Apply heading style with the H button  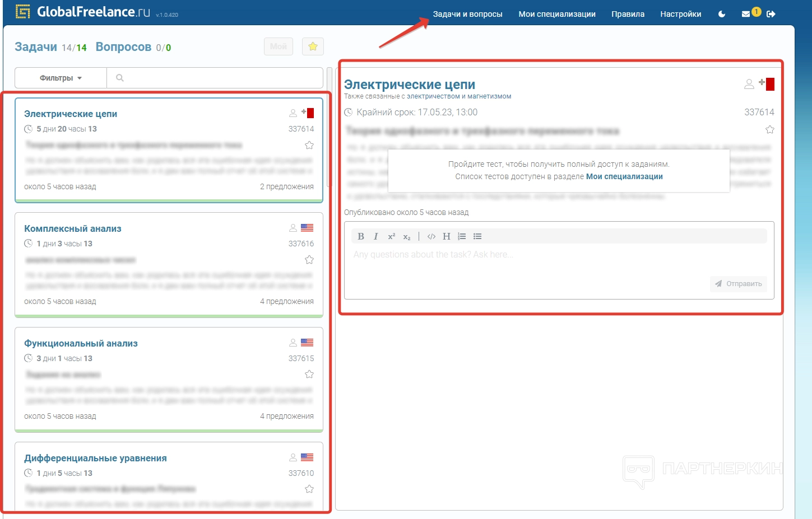tap(447, 236)
